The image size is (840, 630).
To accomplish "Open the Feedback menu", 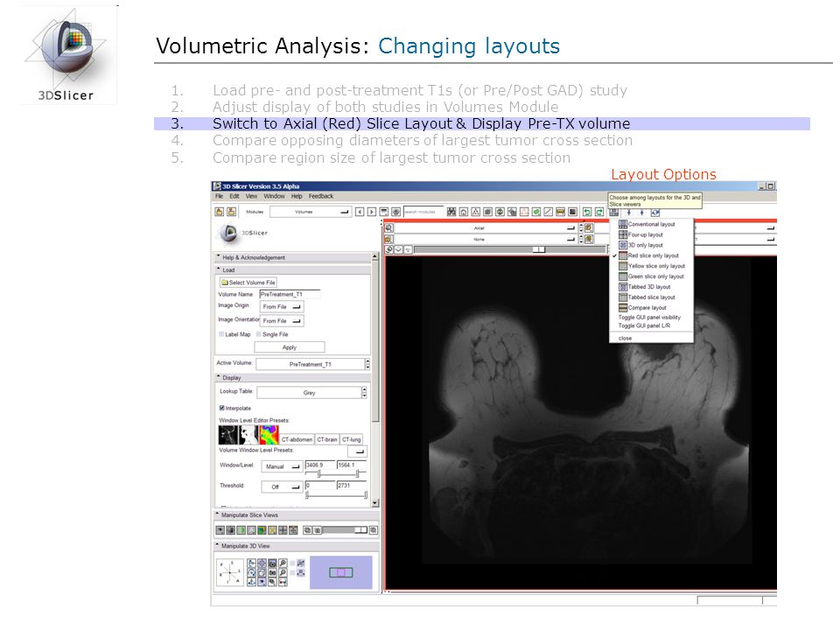I will pos(321,196).
